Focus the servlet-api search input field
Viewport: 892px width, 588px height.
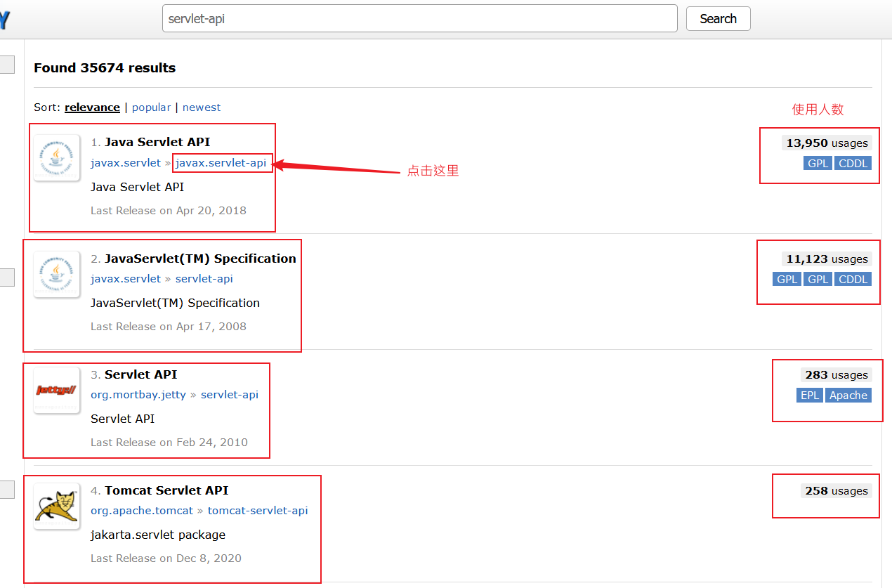pyautogui.click(x=419, y=19)
